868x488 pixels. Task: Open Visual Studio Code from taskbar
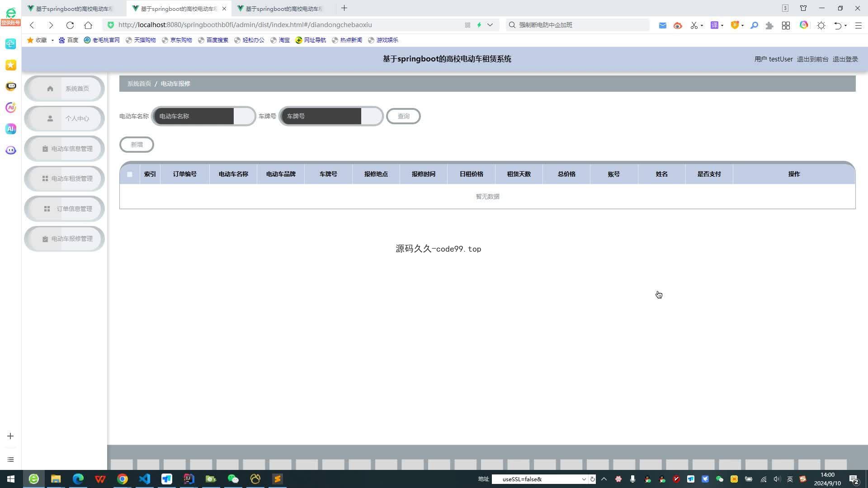tap(144, 479)
